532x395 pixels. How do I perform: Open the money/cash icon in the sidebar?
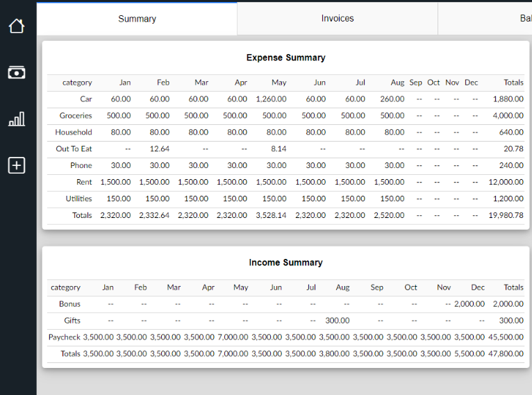point(17,72)
